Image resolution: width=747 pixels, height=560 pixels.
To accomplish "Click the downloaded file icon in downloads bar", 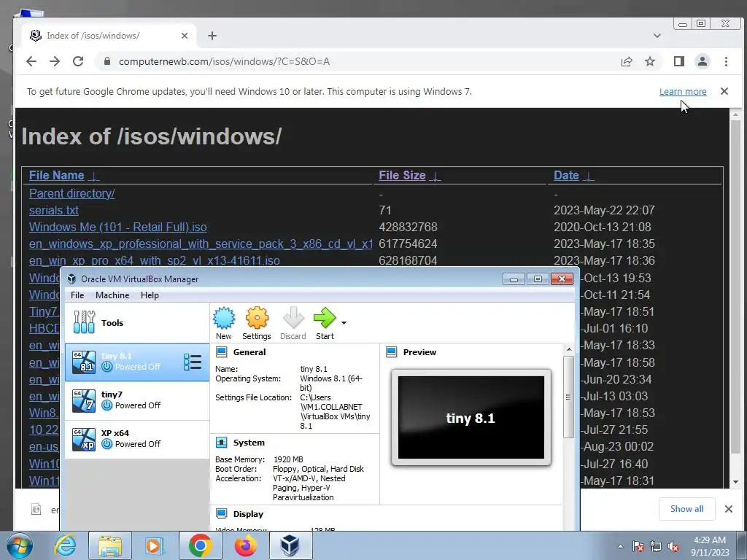I will (x=36, y=510).
